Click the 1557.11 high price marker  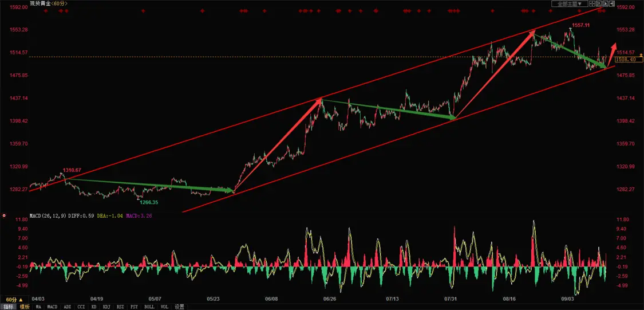coord(580,26)
